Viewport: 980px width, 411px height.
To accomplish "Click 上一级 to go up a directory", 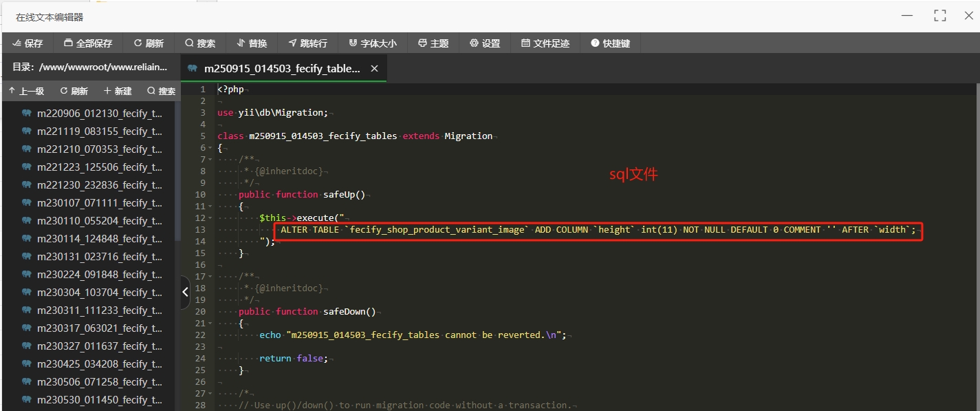I will click(26, 91).
